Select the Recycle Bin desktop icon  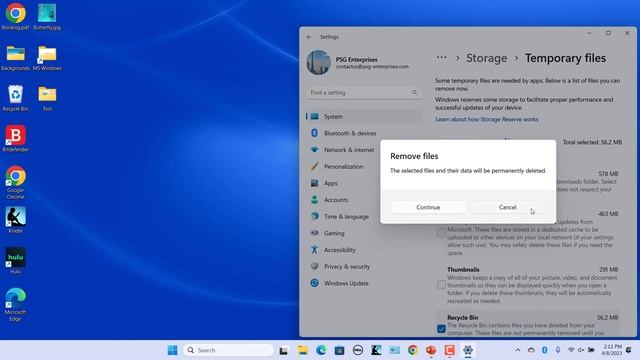pyautogui.click(x=16, y=98)
